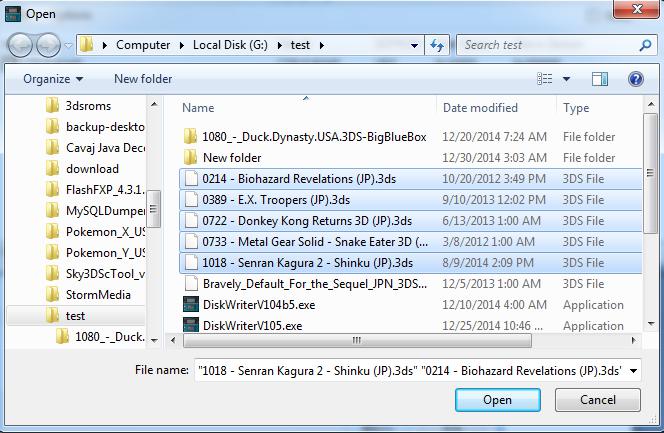This screenshot has height=433, width=664.
Task: Close the Open dialog window
Action: click(x=636, y=9)
